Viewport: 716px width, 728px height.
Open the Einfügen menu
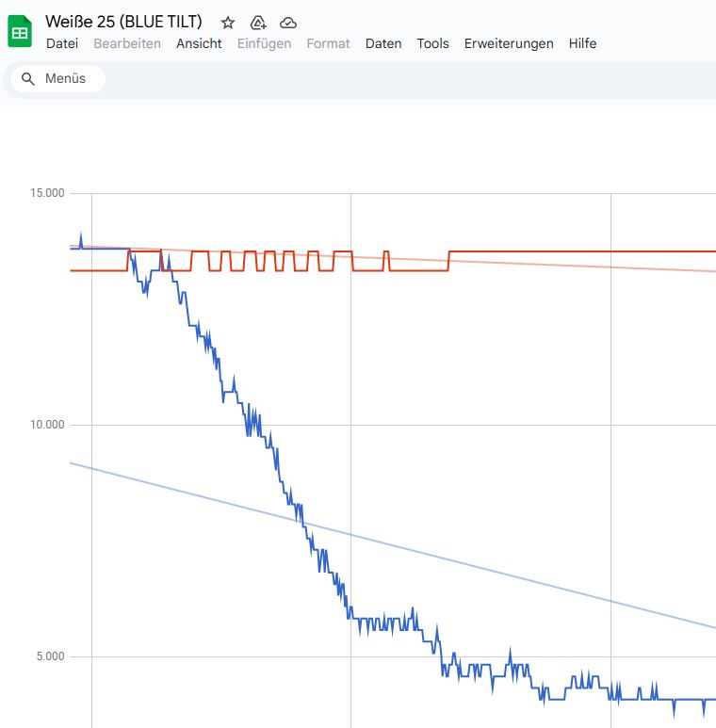[264, 43]
